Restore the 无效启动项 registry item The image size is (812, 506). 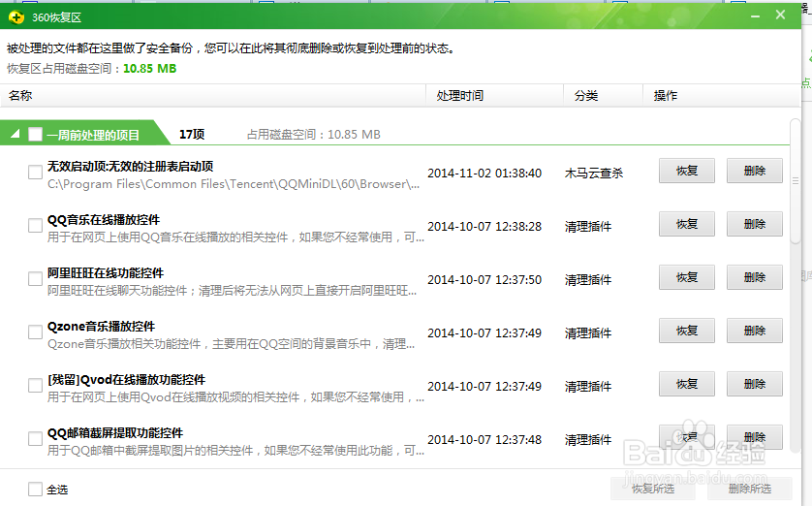point(687,171)
